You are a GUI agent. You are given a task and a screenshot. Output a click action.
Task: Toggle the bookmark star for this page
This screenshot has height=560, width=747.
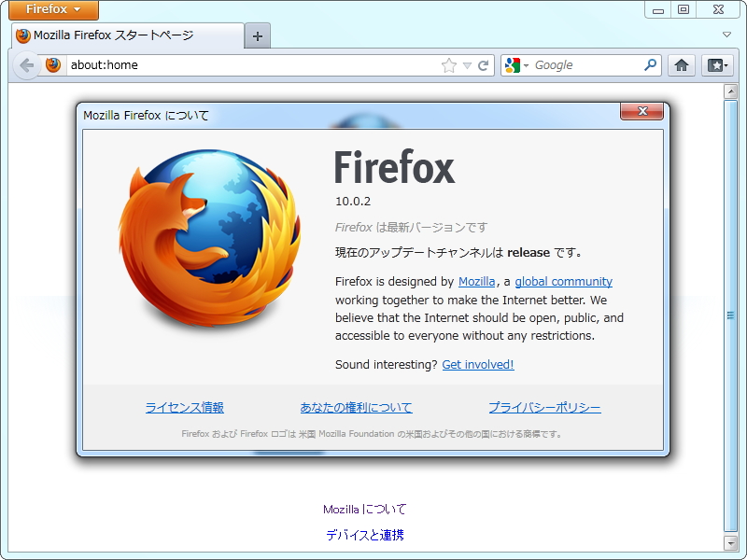(448, 65)
